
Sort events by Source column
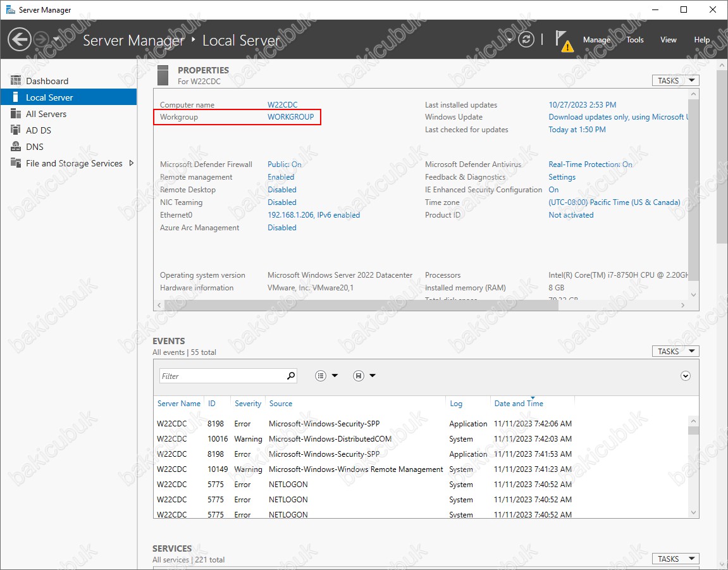pyautogui.click(x=280, y=404)
